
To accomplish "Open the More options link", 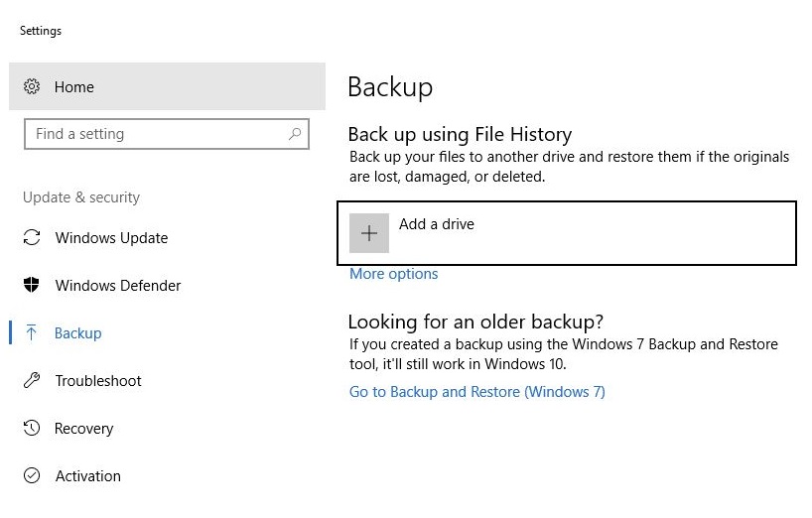I will point(393,274).
